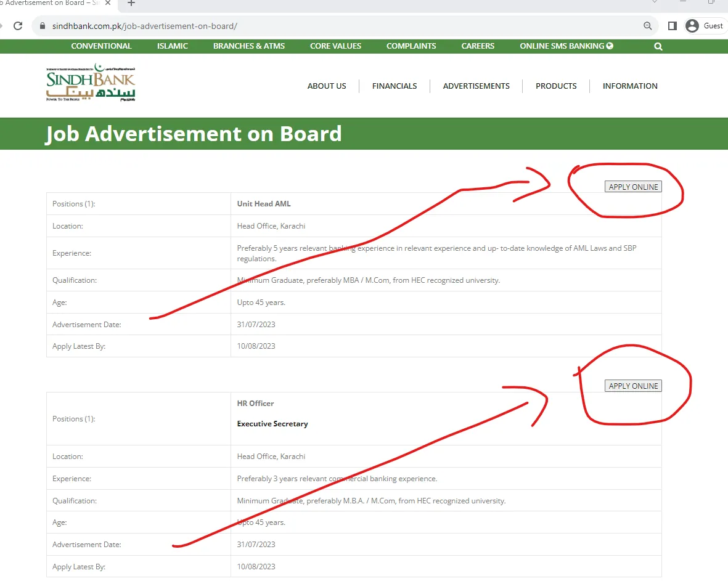This screenshot has height=581, width=728.
Task: Click the site search magnifier icon
Action: coord(658,46)
